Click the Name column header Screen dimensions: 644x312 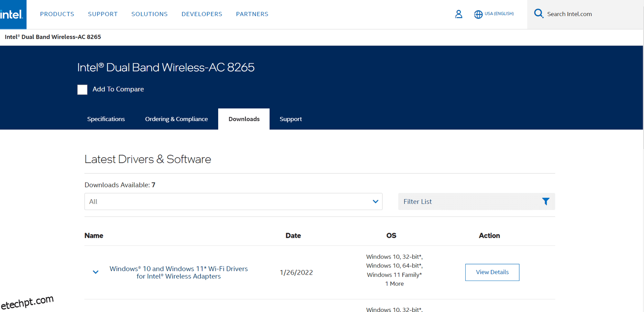pos(94,235)
